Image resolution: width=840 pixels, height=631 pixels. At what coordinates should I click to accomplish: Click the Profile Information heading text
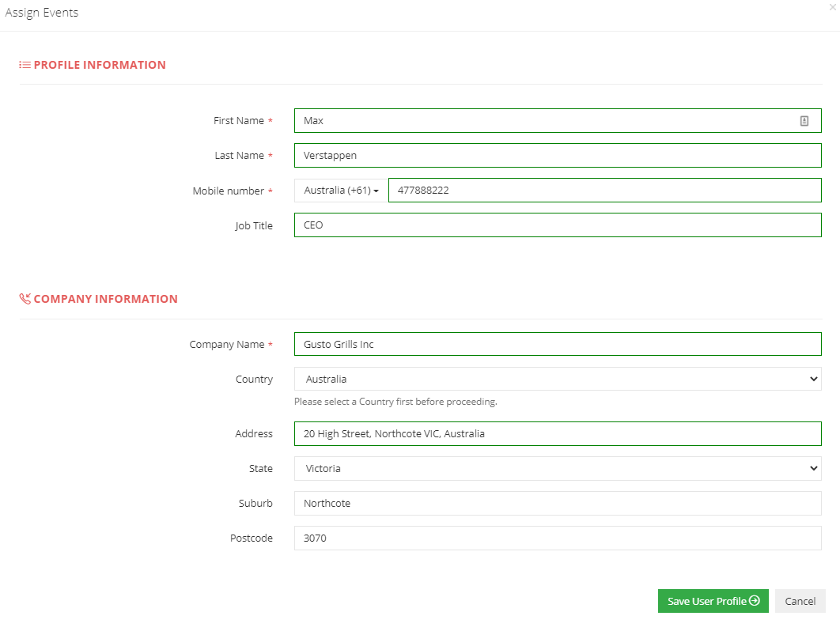tap(100, 65)
